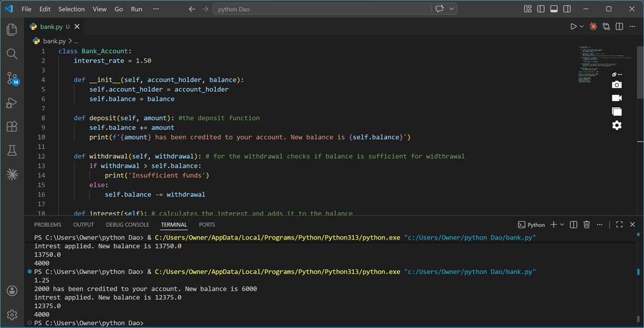Create a new terminal with plus
The width and height of the screenshot is (644, 328).
554,225
